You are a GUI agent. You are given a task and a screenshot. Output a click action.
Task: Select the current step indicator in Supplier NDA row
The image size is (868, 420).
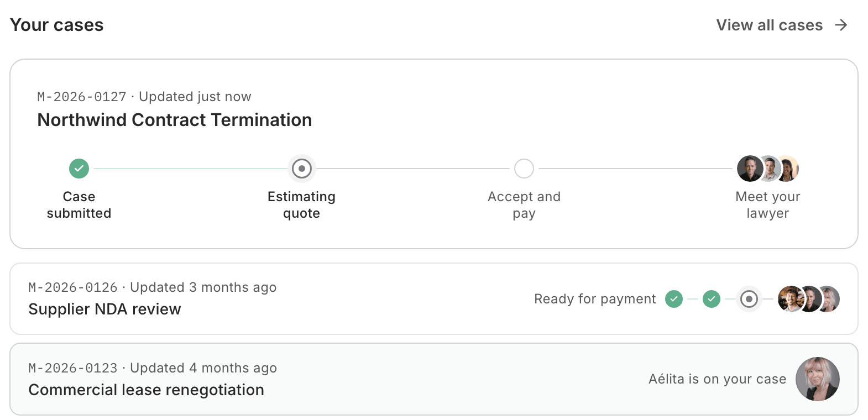coord(749,299)
